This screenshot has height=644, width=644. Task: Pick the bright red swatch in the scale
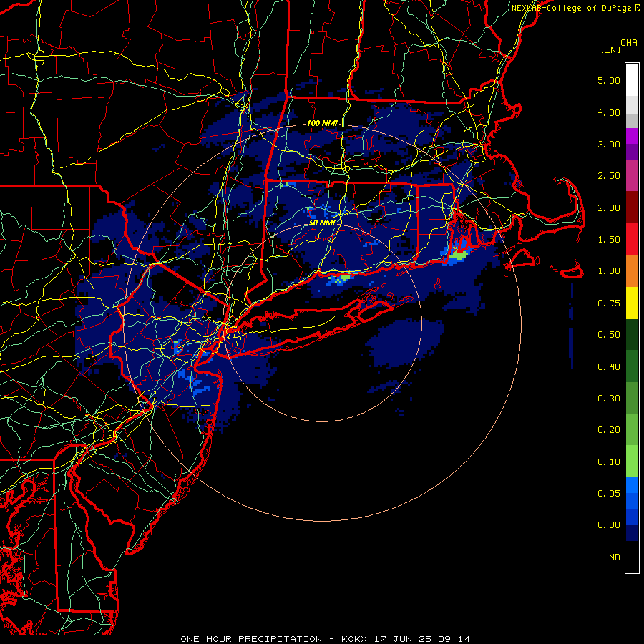(632, 239)
